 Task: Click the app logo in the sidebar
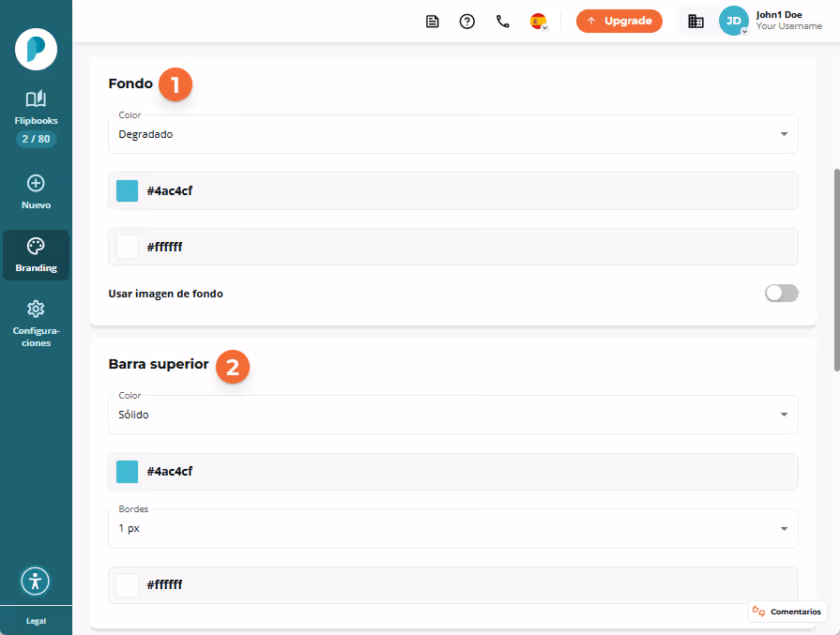point(36,50)
